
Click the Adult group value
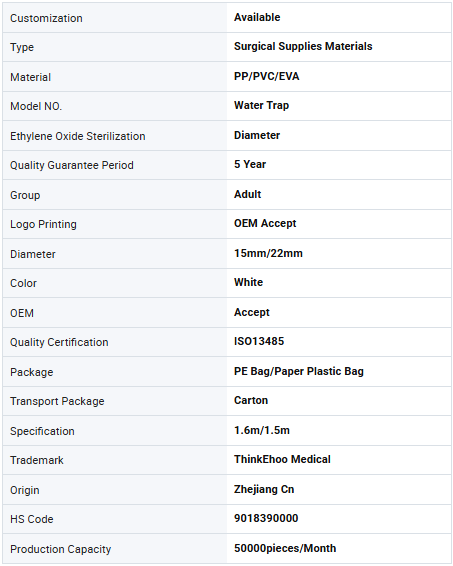pos(247,194)
